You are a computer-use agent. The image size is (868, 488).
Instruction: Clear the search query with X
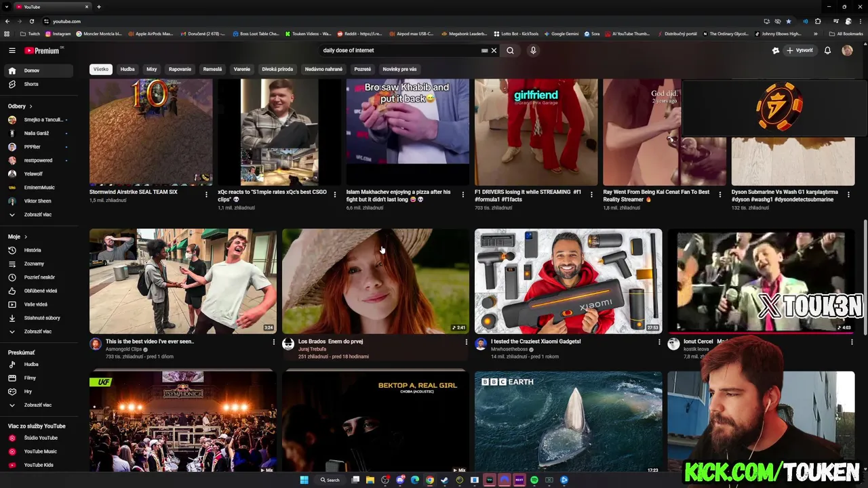click(x=494, y=50)
